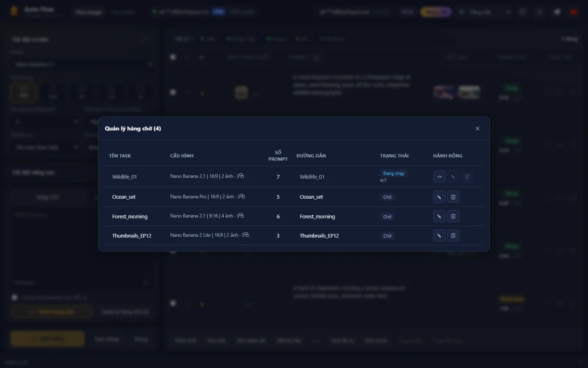The height and width of the screenshot is (368, 588).
Task: Click the first action icon in Wildlife_01 row
Action: click(x=439, y=177)
